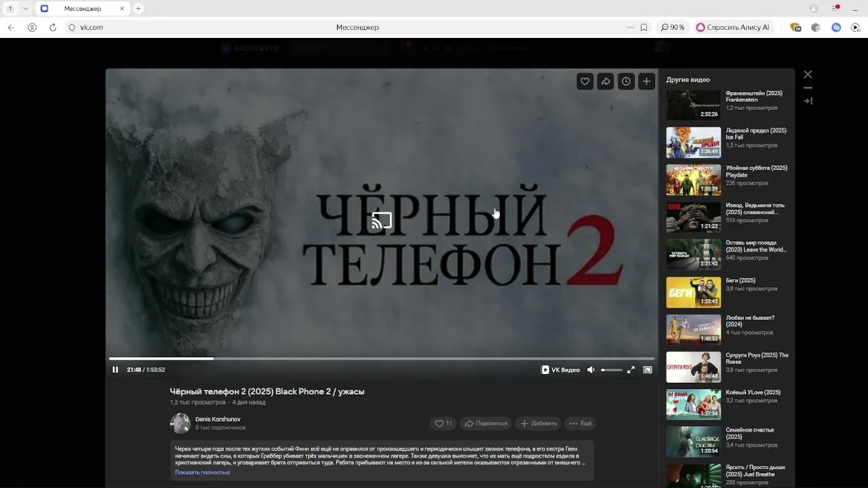This screenshot has width=868, height=488.
Task: Collapse the Другие видео sidebar panel
Action: (808, 101)
